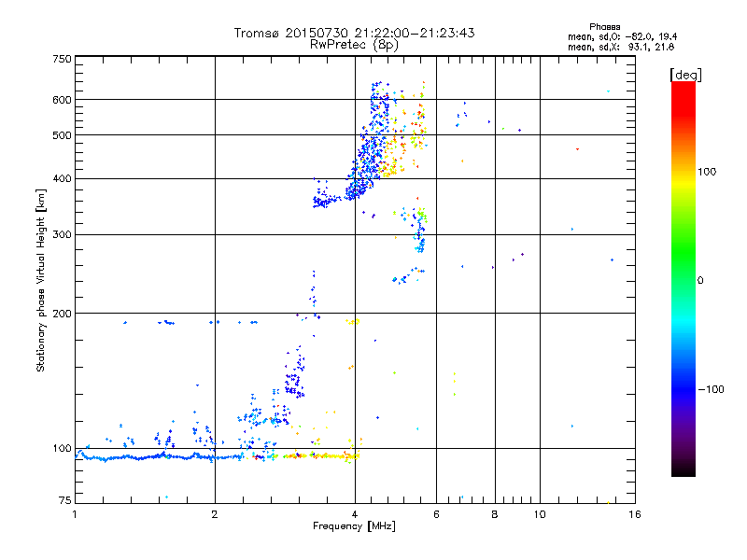
Task: Click the y-axis tick label '750'
Action: (x=62, y=59)
